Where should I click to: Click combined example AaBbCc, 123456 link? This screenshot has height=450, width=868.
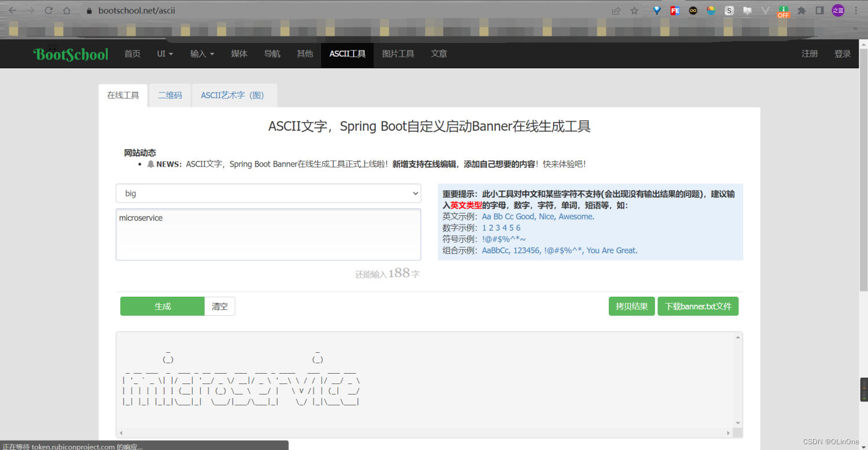click(560, 250)
